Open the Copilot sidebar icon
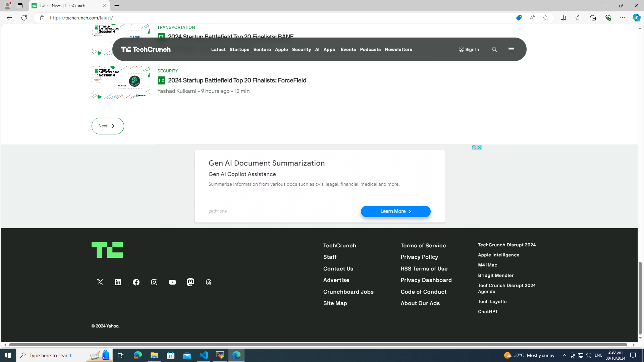The image size is (644, 362). click(636, 18)
